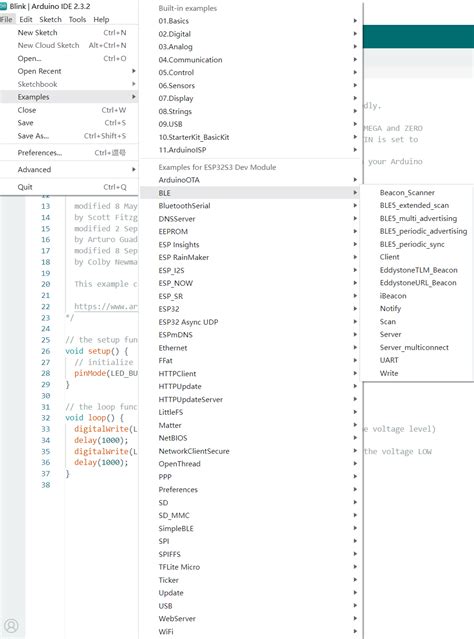This screenshot has width=474, height=639.
Task: Select the UART BLE example
Action: coord(389,360)
